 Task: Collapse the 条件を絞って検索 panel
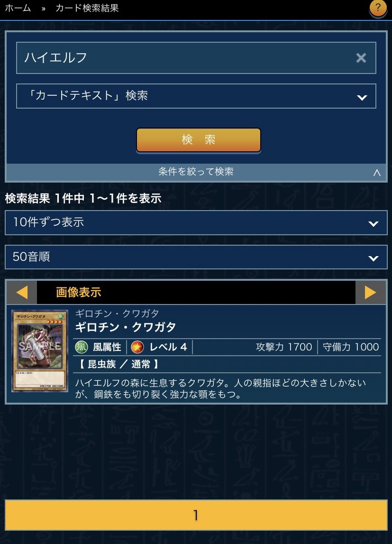[196, 172]
